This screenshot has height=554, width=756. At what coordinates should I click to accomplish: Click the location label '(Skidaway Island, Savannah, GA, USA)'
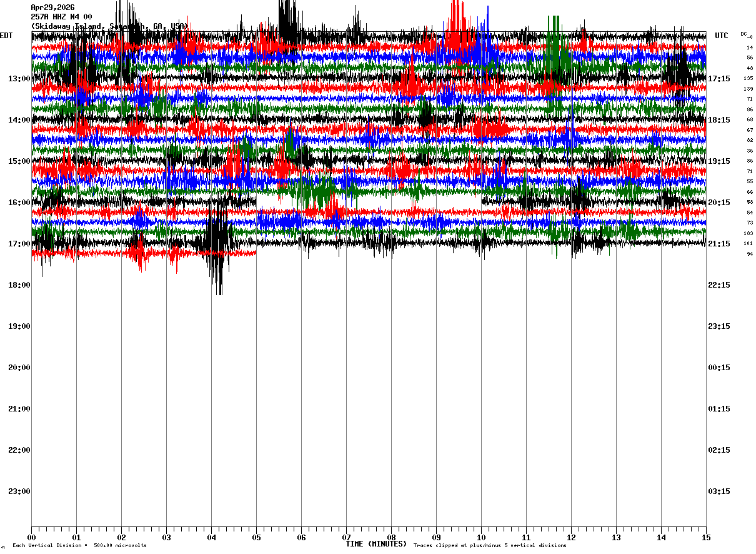pos(109,26)
